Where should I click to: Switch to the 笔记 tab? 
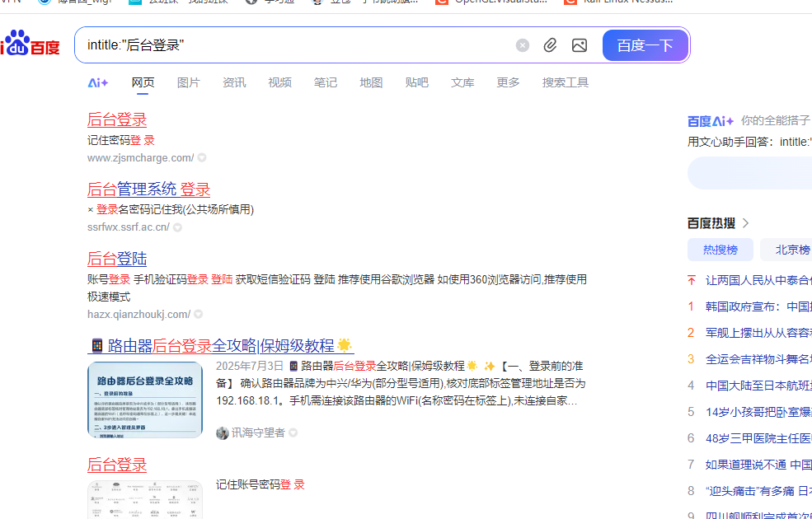pyautogui.click(x=326, y=82)
